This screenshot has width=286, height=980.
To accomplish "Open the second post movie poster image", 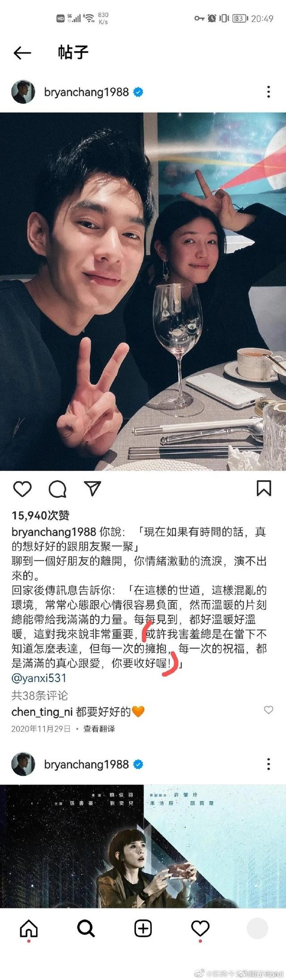I will point(143,846).
